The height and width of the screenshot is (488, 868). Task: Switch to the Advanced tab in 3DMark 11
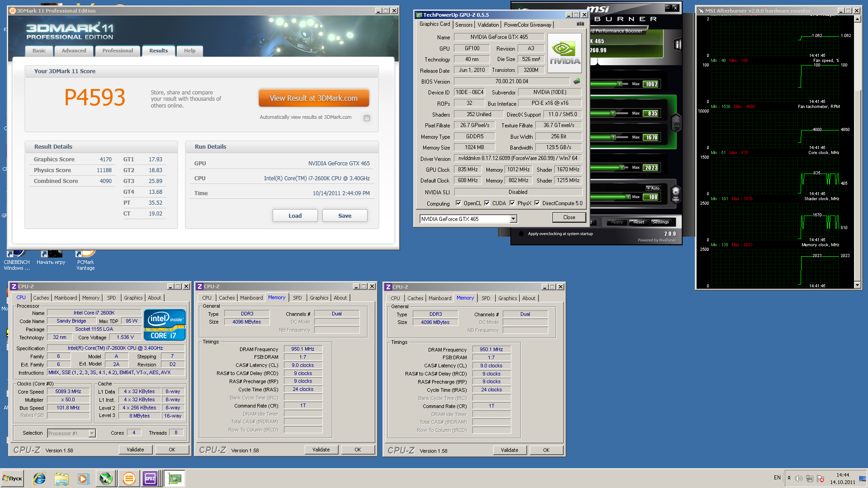[74, 51]
